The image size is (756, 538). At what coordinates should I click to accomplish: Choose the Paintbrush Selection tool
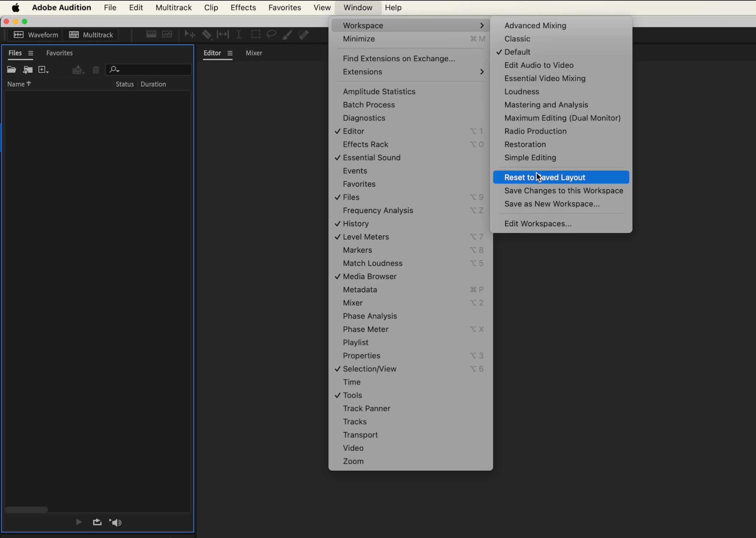[287, 34]
